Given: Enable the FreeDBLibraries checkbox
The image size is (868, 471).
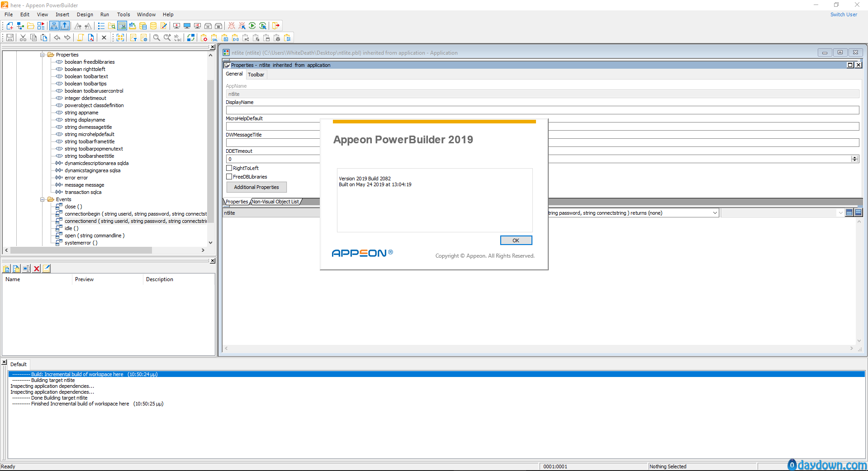Looking at the screenshot, I should click(229, 177).
